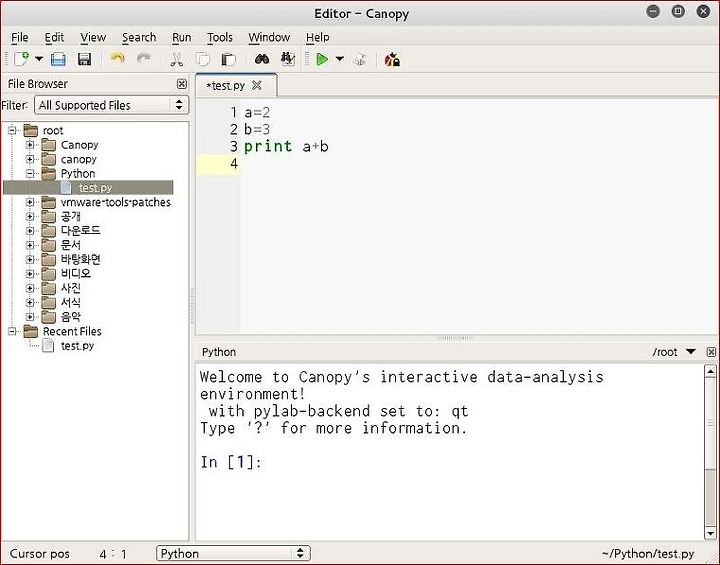
Task: Run the script with green play icon
Action: pyautogui.click(x=322, y=59)
